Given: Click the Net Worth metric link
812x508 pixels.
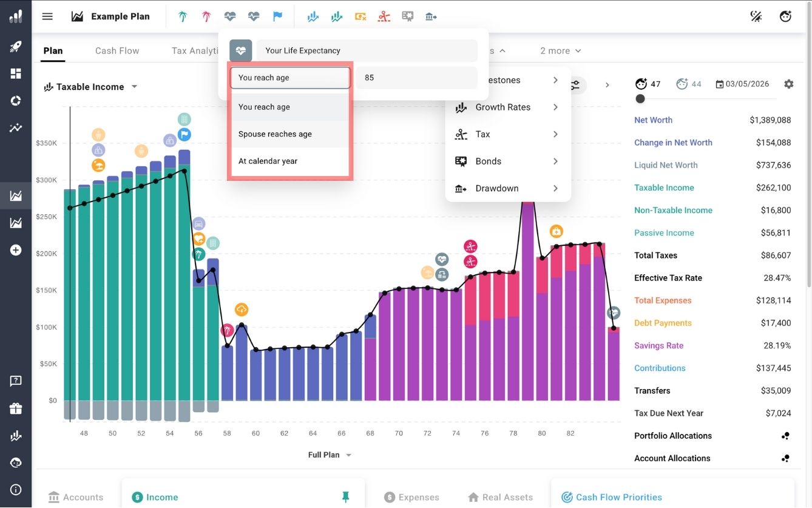Looking at the screenshot, I should (653, 120).
